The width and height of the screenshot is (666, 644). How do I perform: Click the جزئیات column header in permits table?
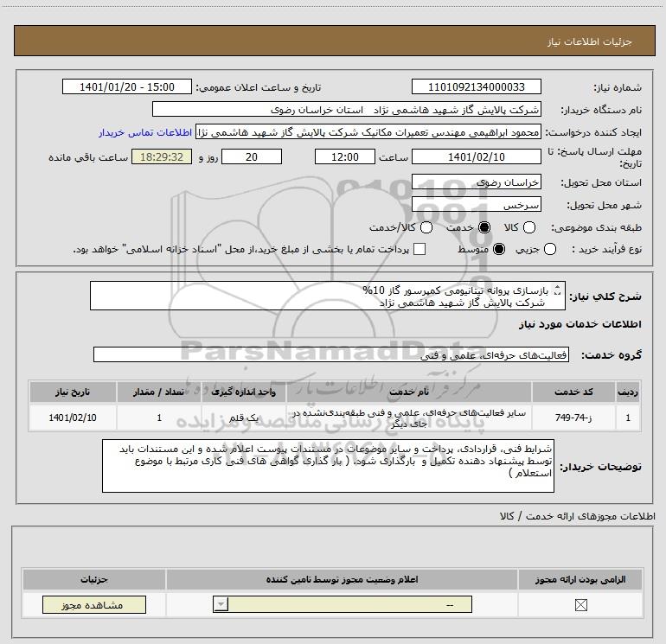(94, 579)
